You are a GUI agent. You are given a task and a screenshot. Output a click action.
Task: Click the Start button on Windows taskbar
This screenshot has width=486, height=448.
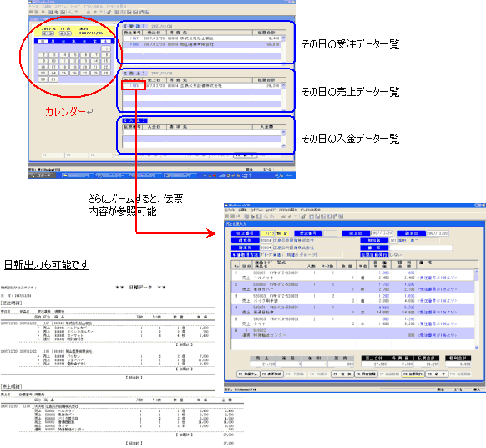[42, 176]
